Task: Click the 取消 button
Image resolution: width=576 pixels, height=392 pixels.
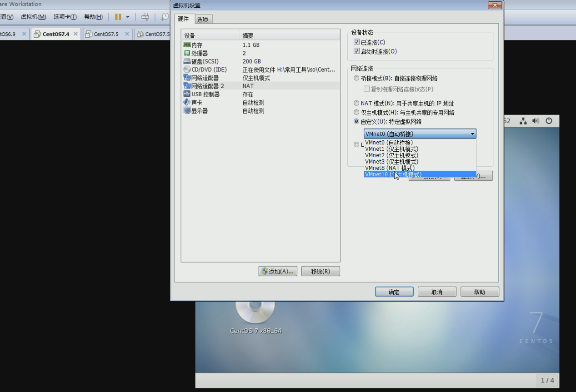Action: 437,292
